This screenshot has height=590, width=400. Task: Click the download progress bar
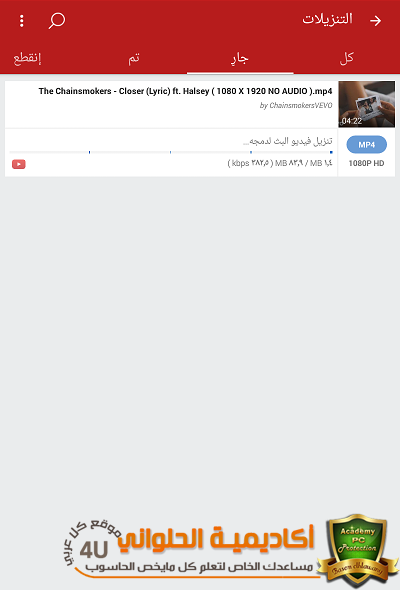pos(171,152)
